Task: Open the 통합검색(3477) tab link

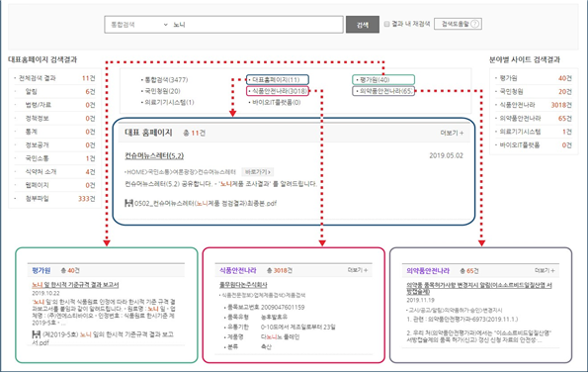Action: (x=166, y=79)
